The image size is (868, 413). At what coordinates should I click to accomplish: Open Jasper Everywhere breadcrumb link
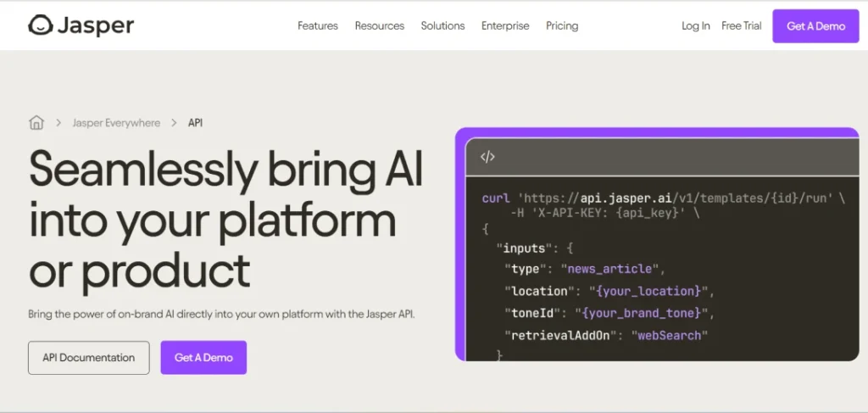point(116,123)
